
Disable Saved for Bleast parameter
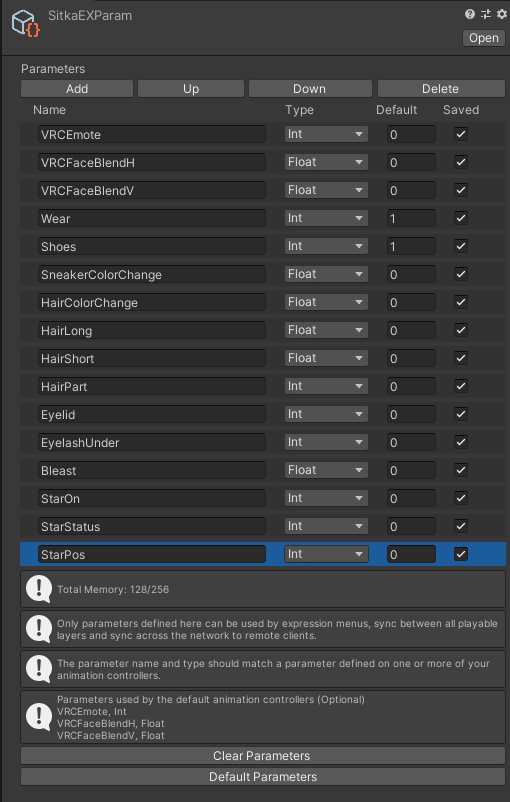pyautogui.click(x=461, y=470)
